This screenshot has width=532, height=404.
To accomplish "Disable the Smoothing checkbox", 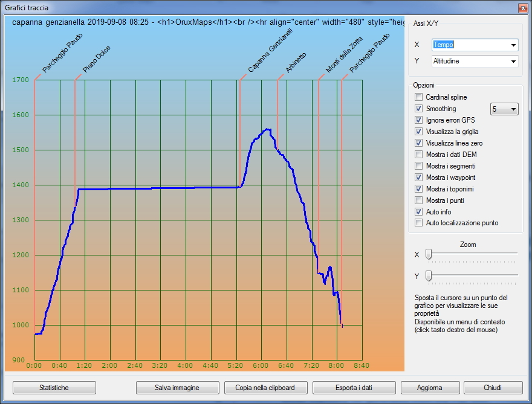I will point(418,109).
